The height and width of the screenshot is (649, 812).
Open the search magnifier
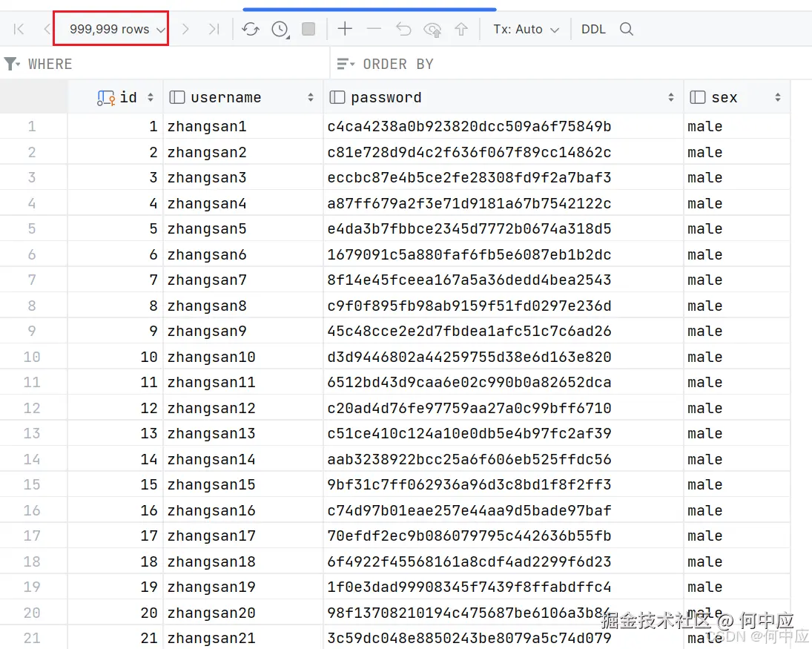tap(626, 29)
